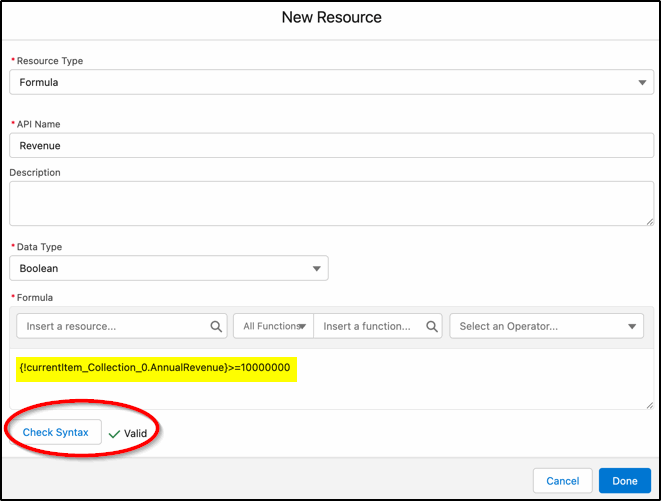
Task: Open the Resource Type Formula combobox
Action: [x=320, y=83]
